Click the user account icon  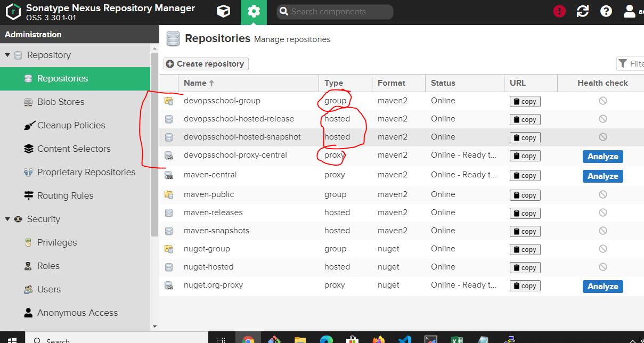click(630, 11)
